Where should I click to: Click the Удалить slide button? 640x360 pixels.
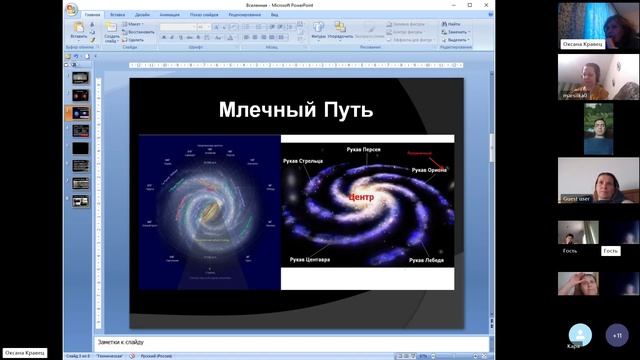133,40
